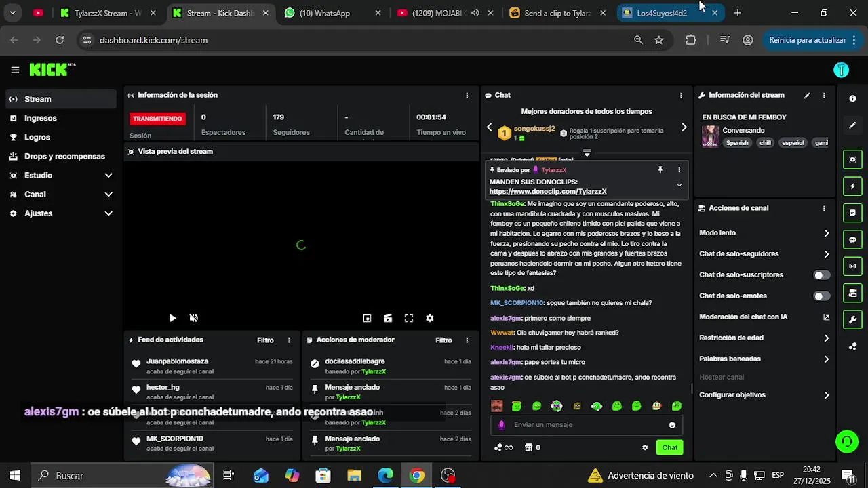Image resolution: width=868 pixels, height=488 pixels.
Task: Open Configurar objetivos options
Action: tap(764, 395)
